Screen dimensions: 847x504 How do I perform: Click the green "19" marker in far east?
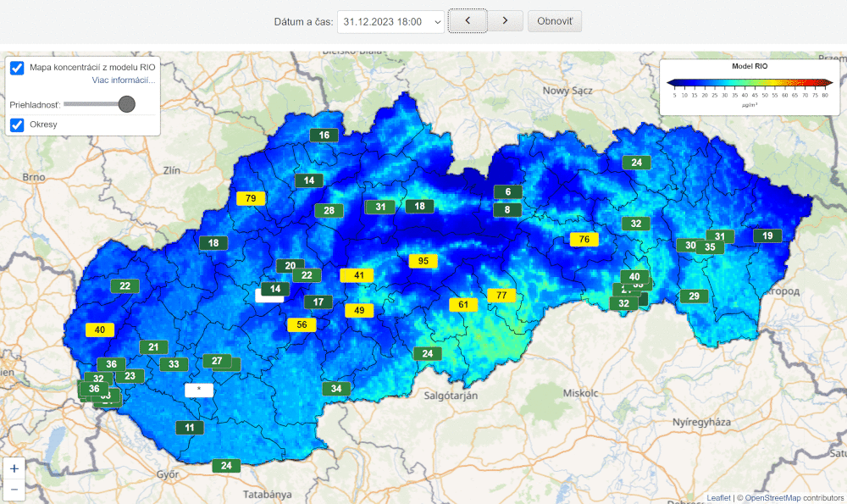(x=767, y=235)
